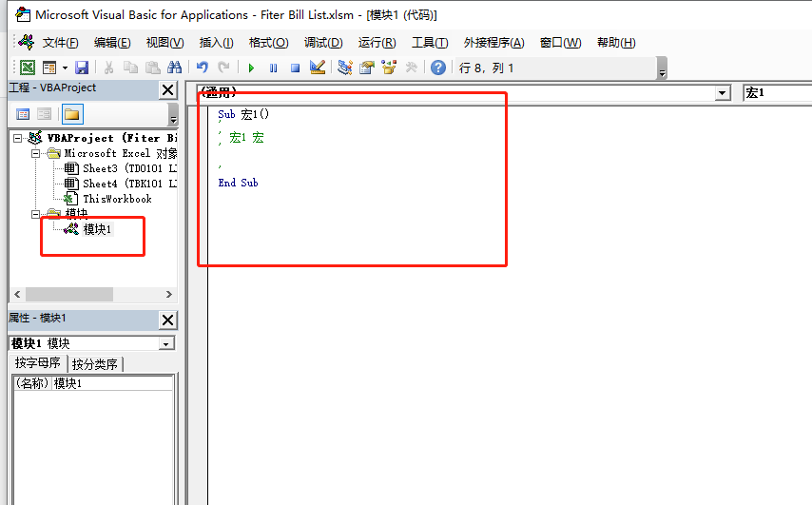Screen dimensions: 812x505
Task: Click the Sub 宏1() code line
Action: (x=243, y=114)
